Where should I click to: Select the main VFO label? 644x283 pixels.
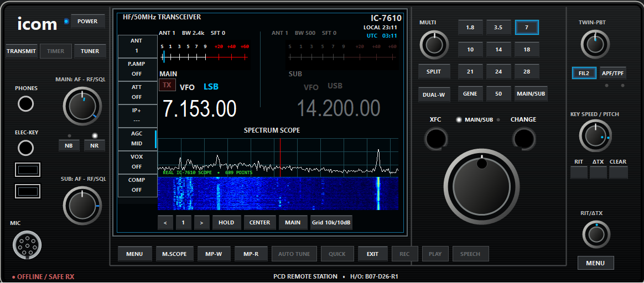click(x=188, y=87)
